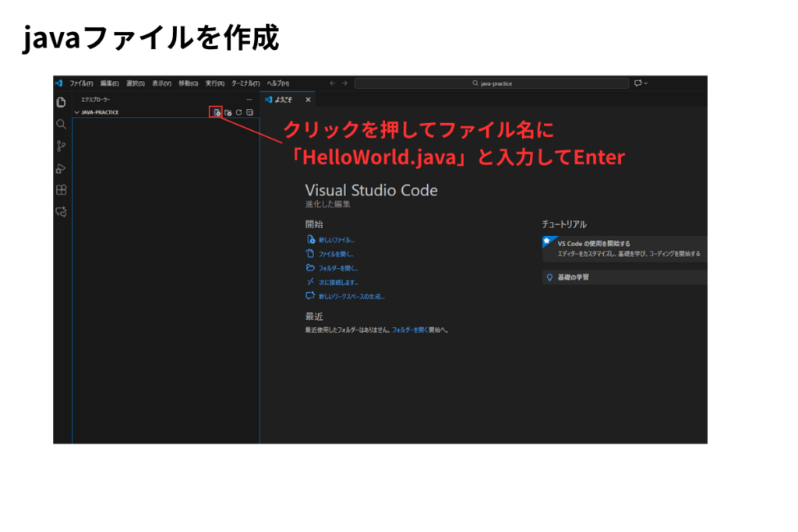Viewport: 798px width, 532px height.
Task: Open the Extensions view
Action: tap(61, 190)
